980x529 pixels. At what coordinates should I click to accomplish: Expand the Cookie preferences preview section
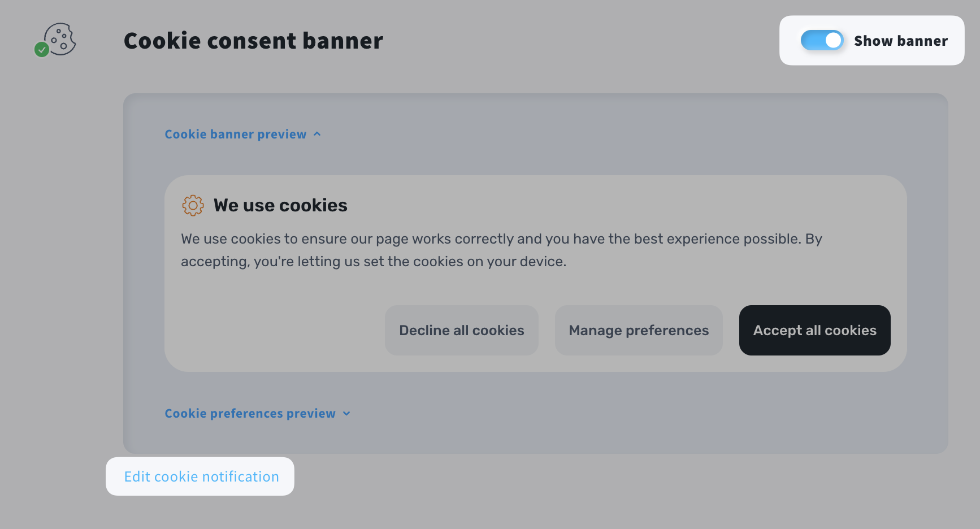pyautogui.click(x=250, y=414)
